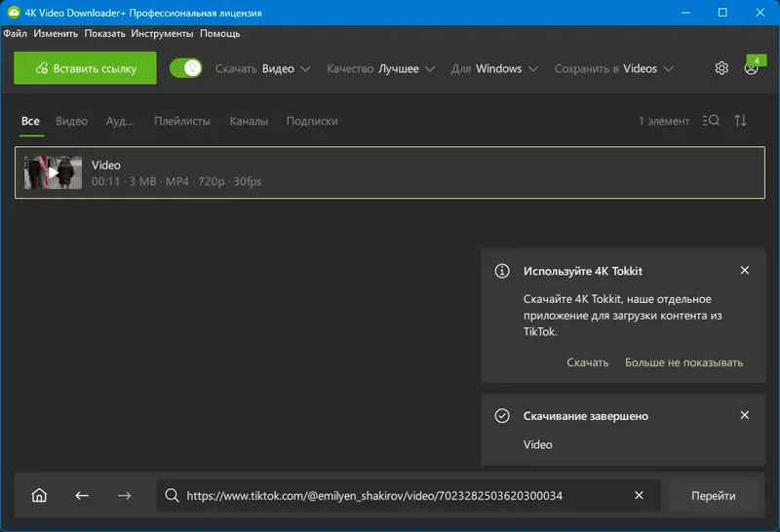Go back with the left arrow icon

pos(82,495)
